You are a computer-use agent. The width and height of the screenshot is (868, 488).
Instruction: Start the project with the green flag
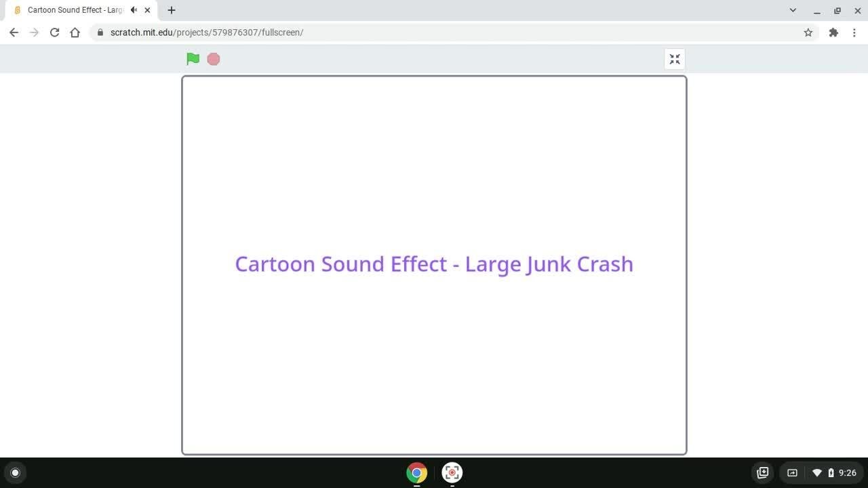pos(193,59)
